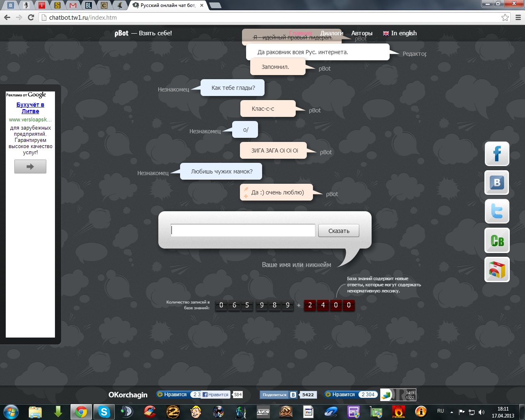Open Windows Explorer from the taskbar

(x=35, y=411)
